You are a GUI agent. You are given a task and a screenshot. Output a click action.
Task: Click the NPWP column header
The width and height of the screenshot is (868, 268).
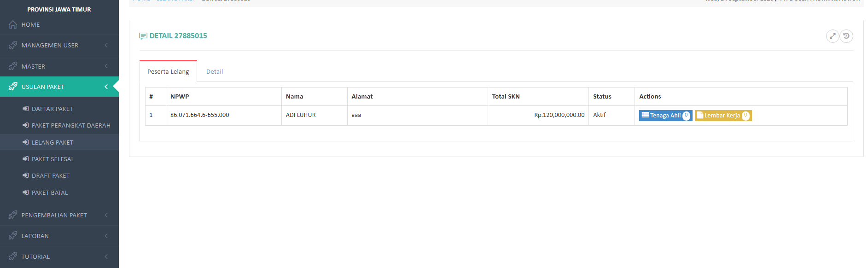tap(180, 96)
